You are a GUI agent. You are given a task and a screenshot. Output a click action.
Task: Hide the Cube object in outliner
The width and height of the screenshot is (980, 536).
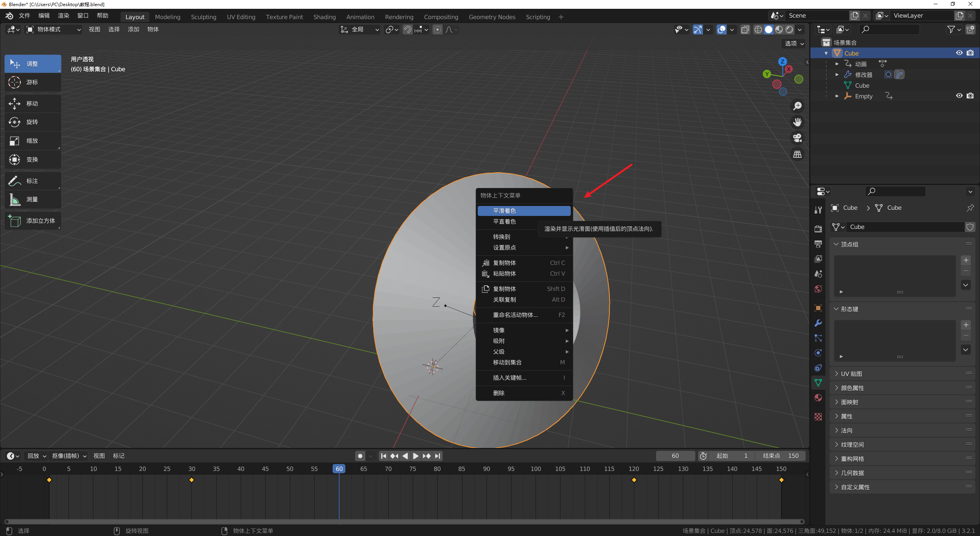coord(959,53)
